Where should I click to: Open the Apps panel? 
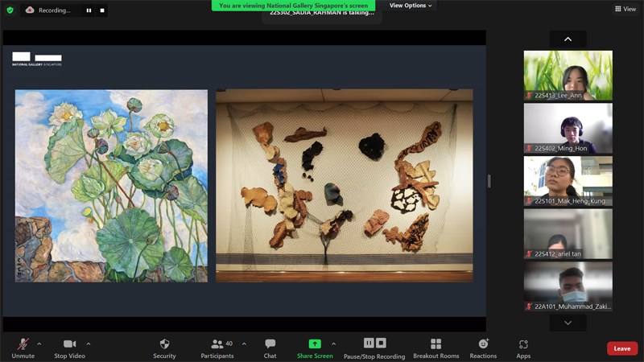pos(523,347)
